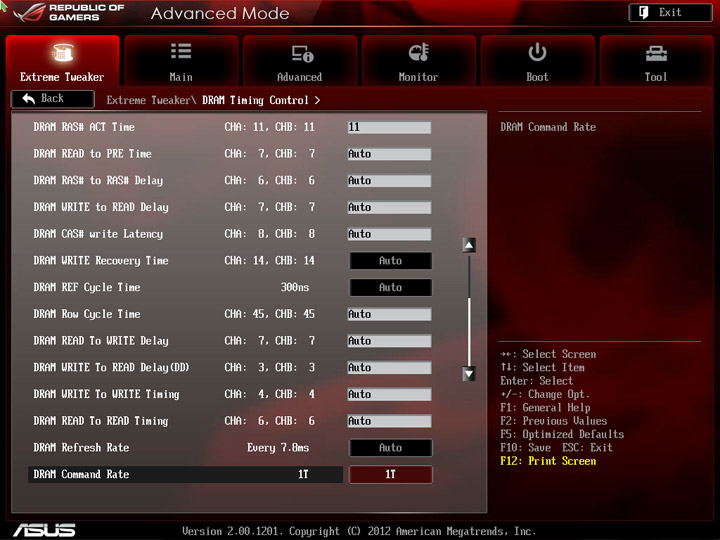The width and height of the screenshot is (720, 540).
Task: Open DRAM Refresh Rate Auto dropdown
Action: point(391,448)
